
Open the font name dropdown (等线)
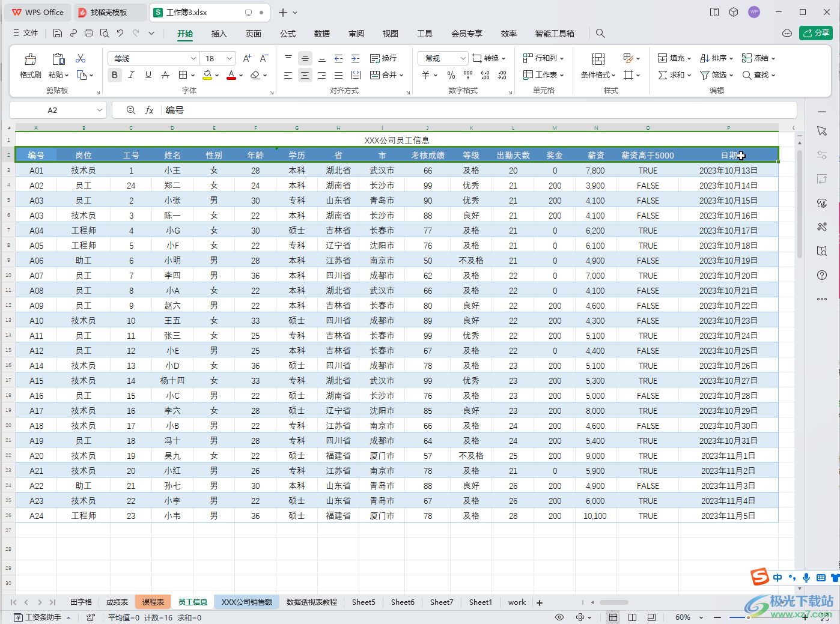193,58
